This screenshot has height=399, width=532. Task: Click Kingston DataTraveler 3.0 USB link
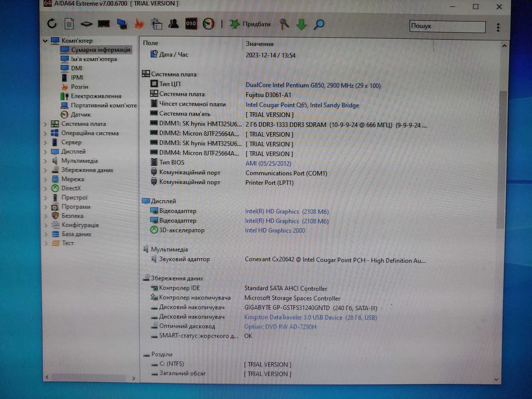[310, 317]
